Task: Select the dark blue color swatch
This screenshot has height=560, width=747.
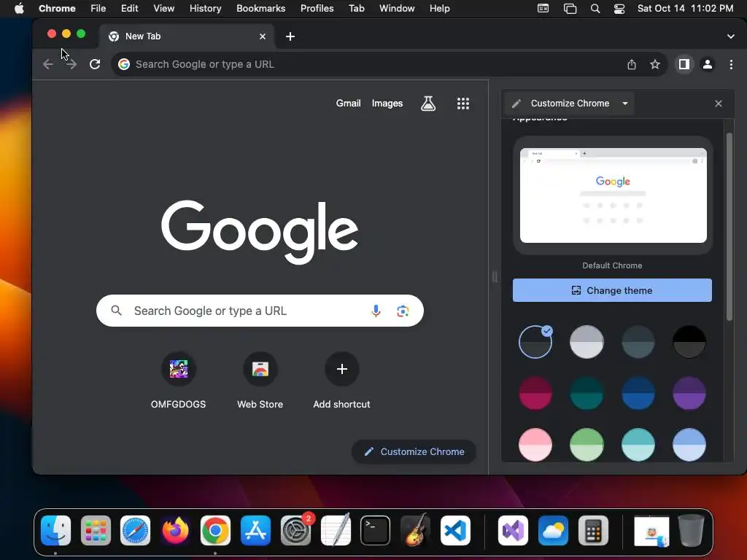Action: click(638, 393)
